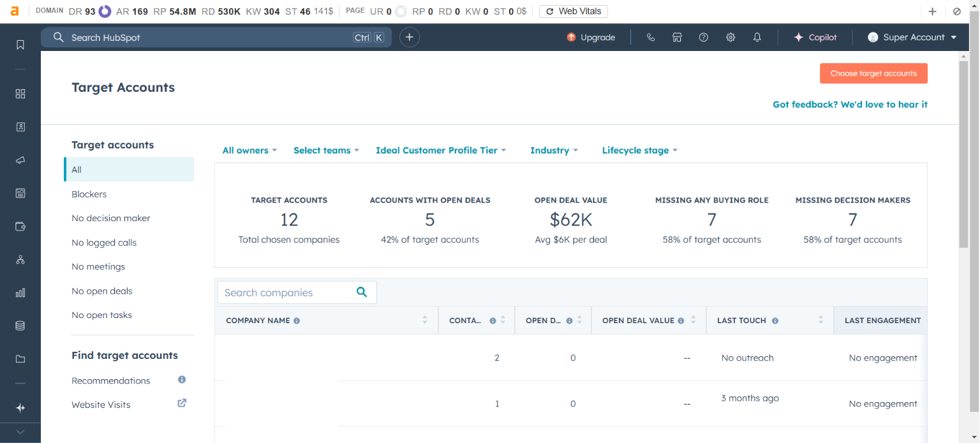Click the Search HubSpot field
The height and width of the screenshot is (443, 980).
pyautogui.click(x=216, y=38)
